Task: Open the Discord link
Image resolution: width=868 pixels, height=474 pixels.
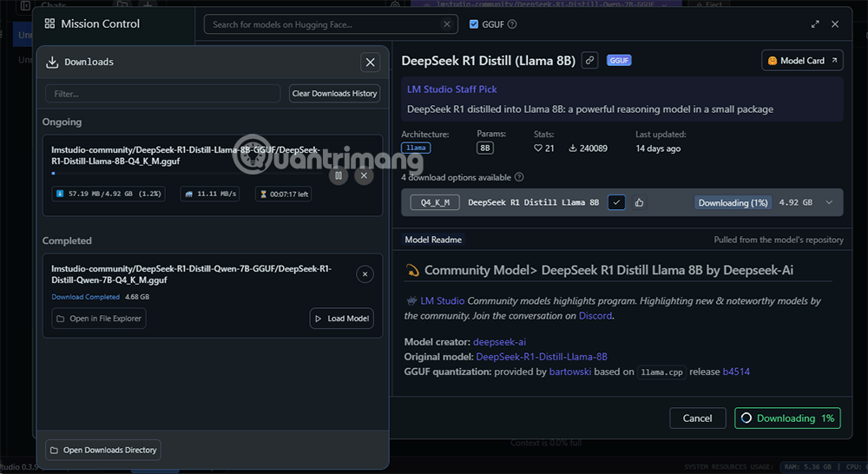Action: point(595,316)
